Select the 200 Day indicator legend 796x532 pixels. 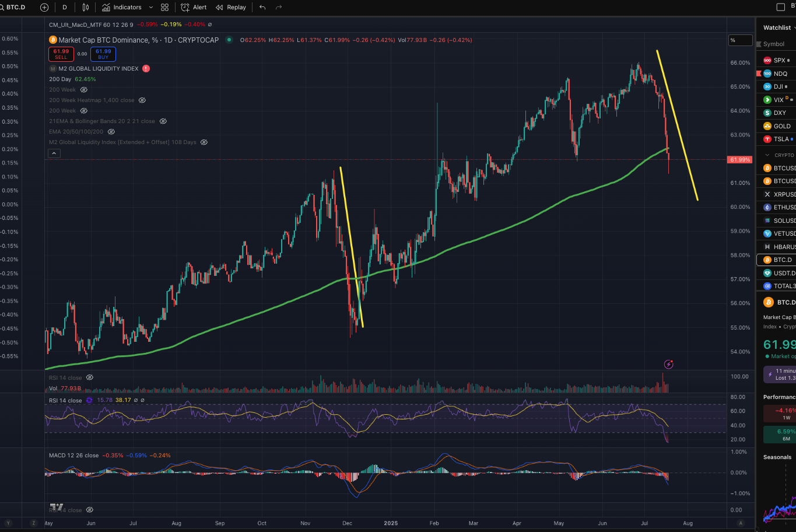60,79
